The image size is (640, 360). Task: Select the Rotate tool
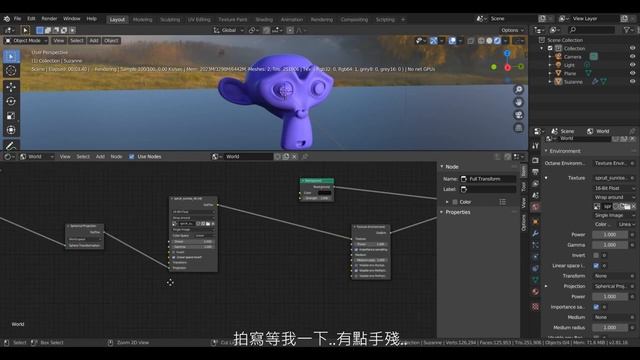coord(11,101)
